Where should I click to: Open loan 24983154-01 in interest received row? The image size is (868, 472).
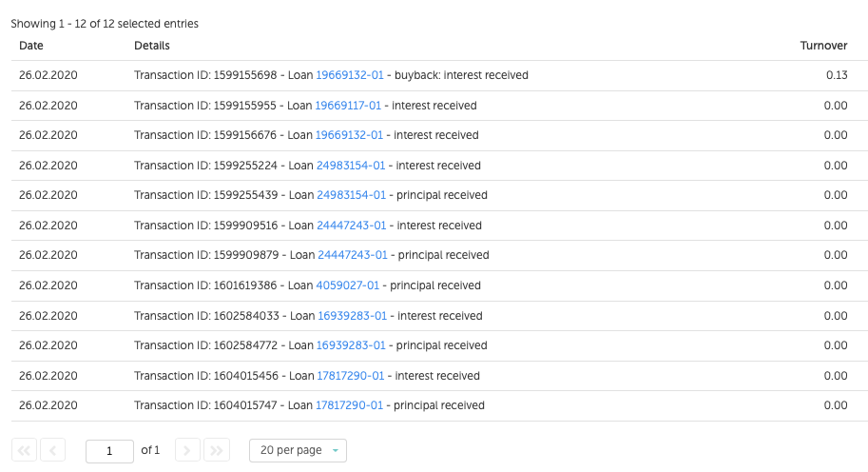pos(351,166)
